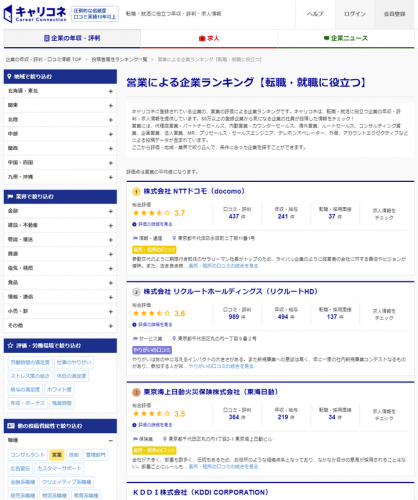Viewport: 418px width, 500px height.
Task: Toggle the 年収・ボーナス filter tag
Action: 28,403
